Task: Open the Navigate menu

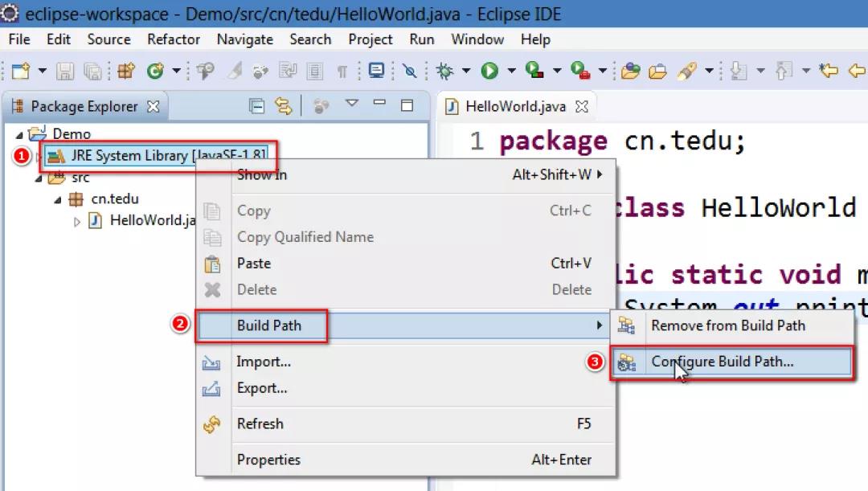Action: [x=244, y=39]
